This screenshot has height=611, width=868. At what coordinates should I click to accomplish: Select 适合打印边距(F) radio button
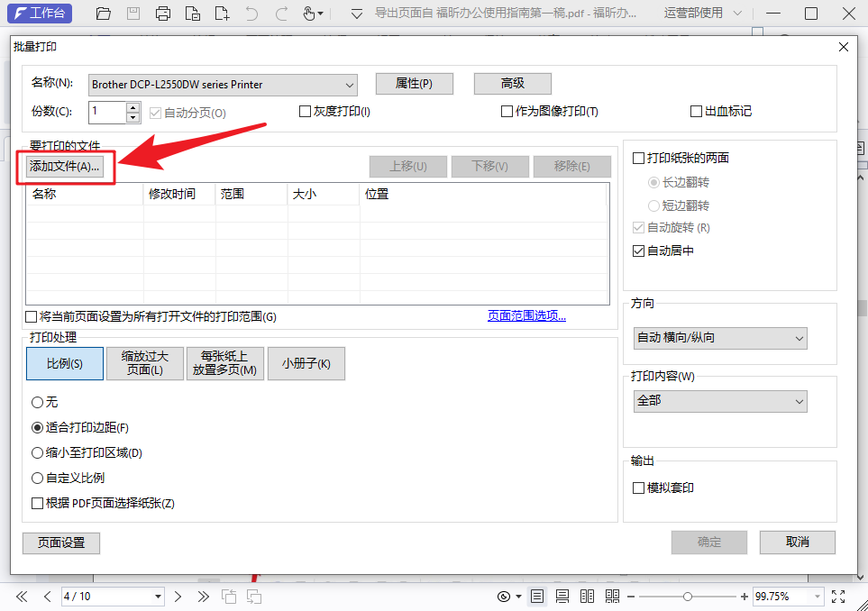click(37, 428)
